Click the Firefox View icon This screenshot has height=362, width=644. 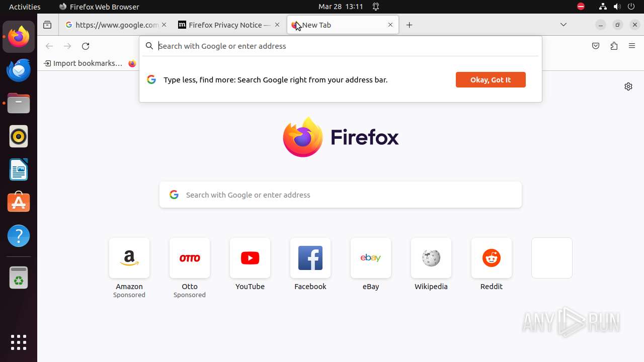pos(47,25)
